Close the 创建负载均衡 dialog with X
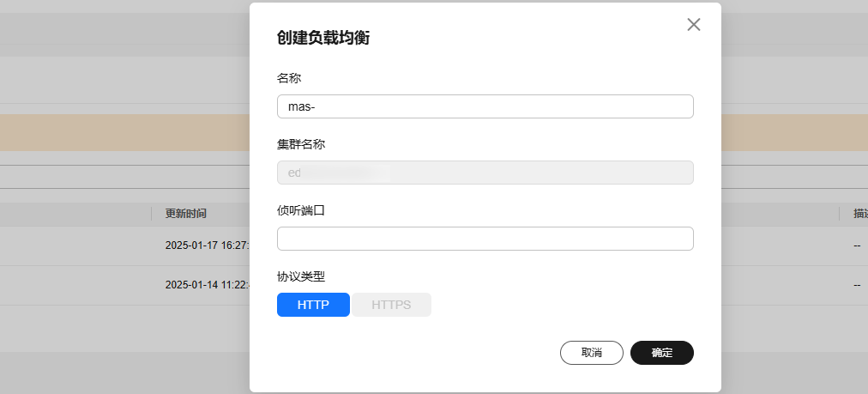The image size is (868, 394). coord(694,24)
